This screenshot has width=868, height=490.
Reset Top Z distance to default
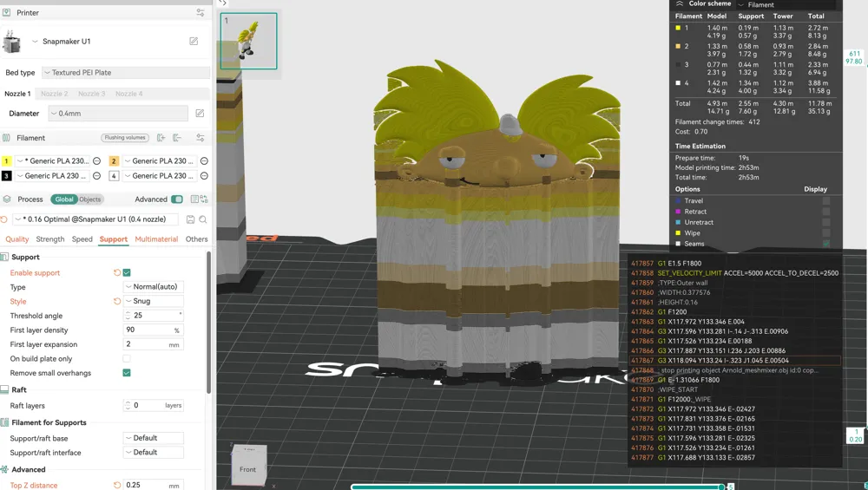(117, 485)
